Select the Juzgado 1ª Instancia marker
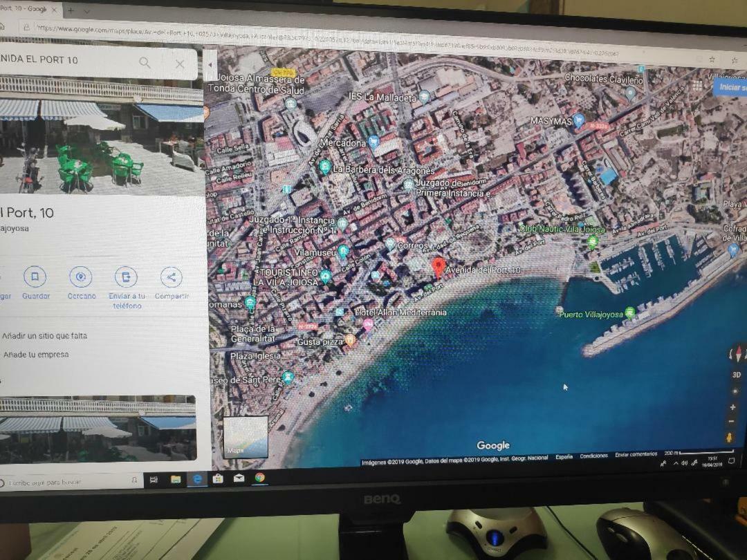This screenshot has width=747, height=560. coord(342,223)
